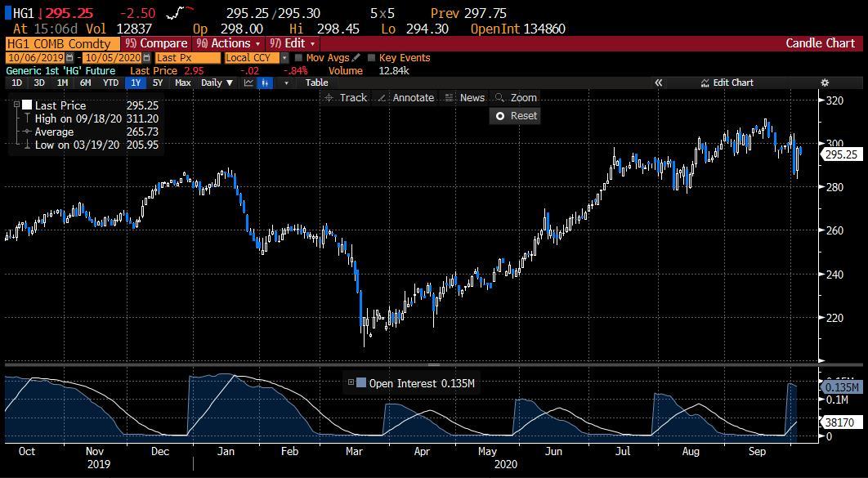Select the 5Y time range
The width and height of the screenshot is (868, 478).
[x=158, y=83]
